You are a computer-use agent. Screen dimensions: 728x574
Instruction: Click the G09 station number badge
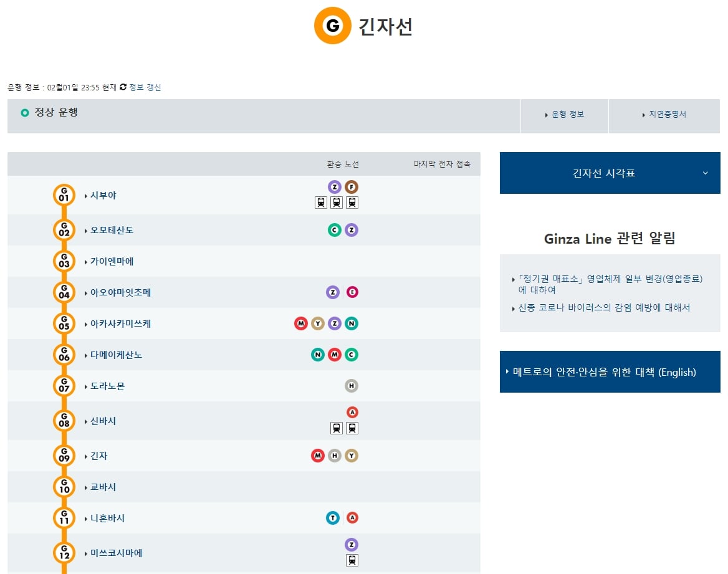64,456
